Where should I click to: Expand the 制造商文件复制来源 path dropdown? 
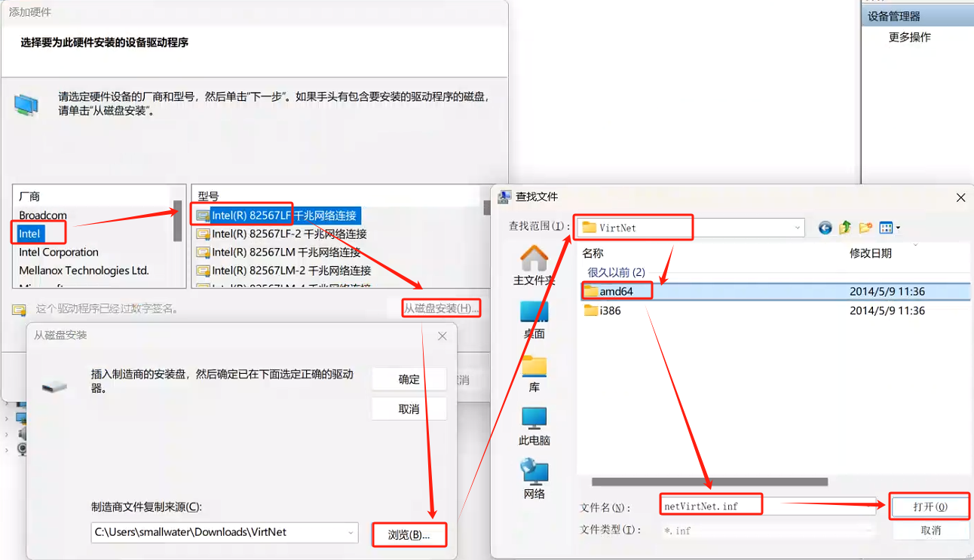point(351,532)
